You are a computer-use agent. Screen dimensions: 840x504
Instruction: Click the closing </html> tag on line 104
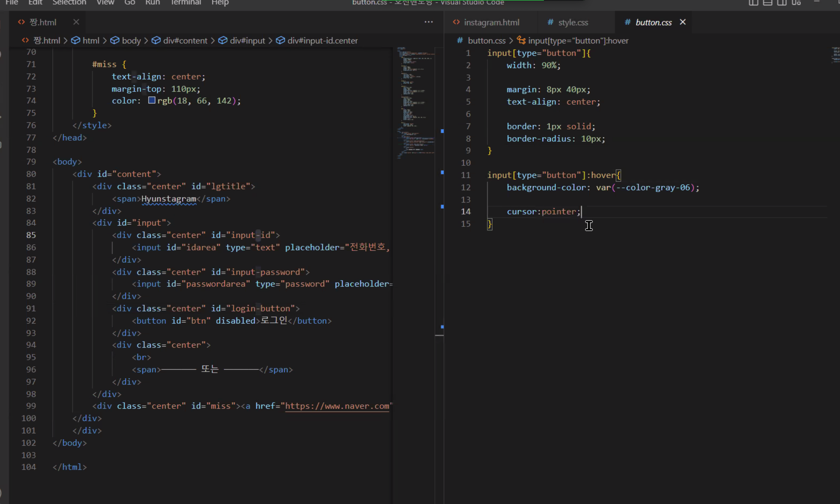[x=70, y=467]
